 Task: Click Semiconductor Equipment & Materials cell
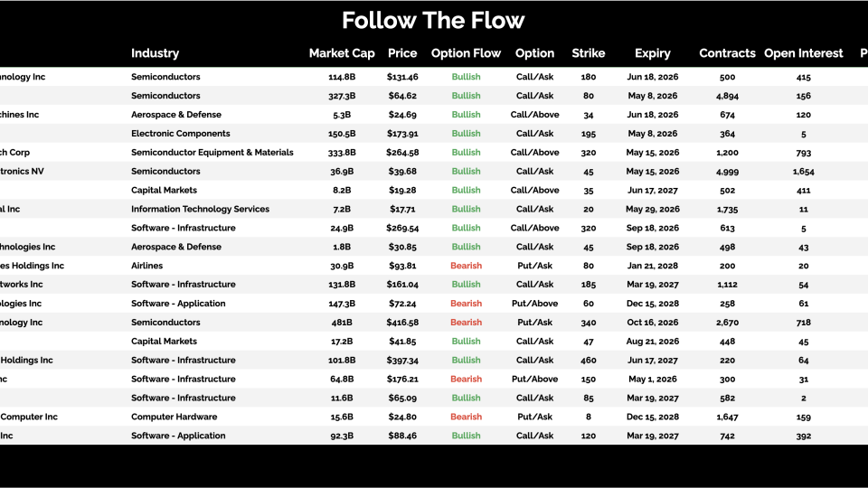212,153
